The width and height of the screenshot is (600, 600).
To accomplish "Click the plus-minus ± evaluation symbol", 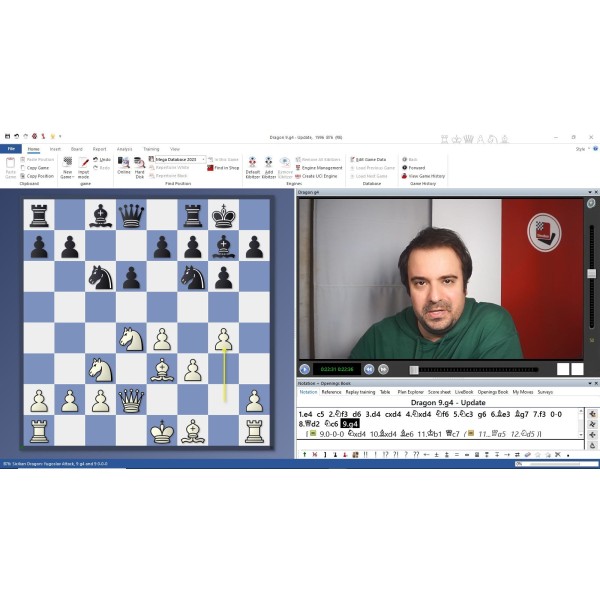I will [x=436, y=455].
